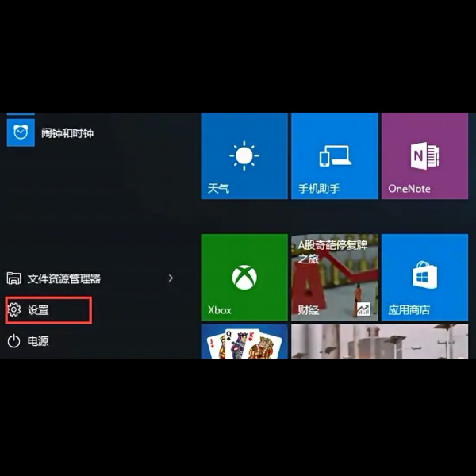Open the 天气 weather tile
Image resolution: width=476 pixels, height=476 pixels.
[244, 156]
